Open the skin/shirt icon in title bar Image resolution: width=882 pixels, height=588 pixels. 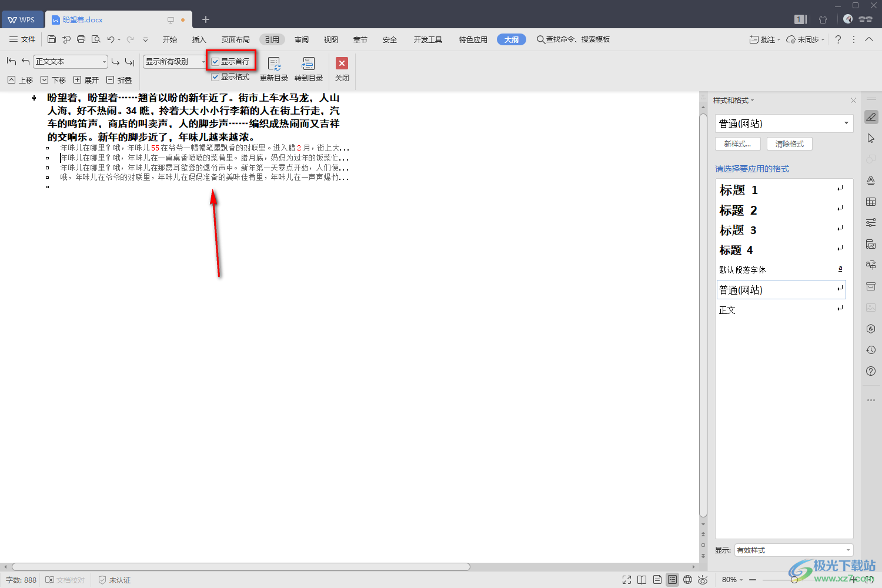823,19
